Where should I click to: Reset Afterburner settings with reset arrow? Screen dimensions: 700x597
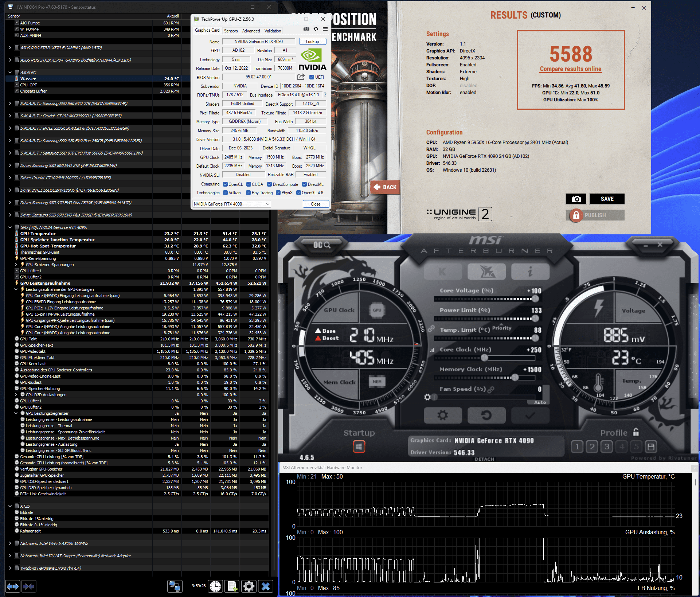(486, 415)
